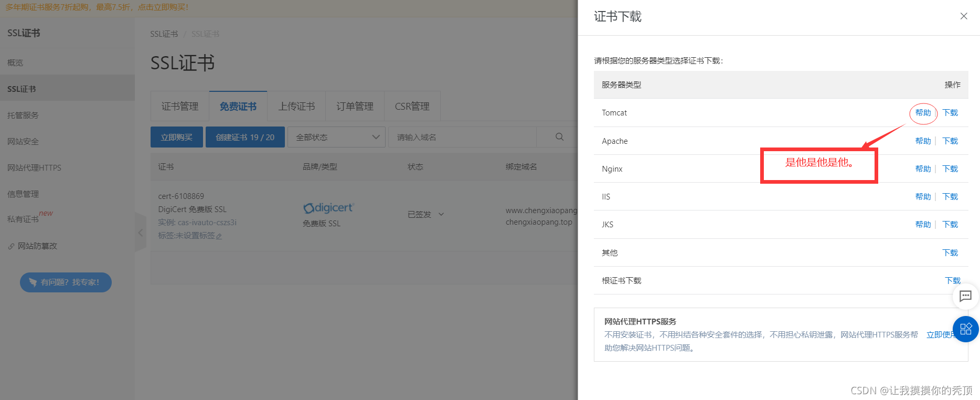Open 概览 in the sidebar
Image resolution: width=980 pixels, height=400 pixels.
point(67,62)
